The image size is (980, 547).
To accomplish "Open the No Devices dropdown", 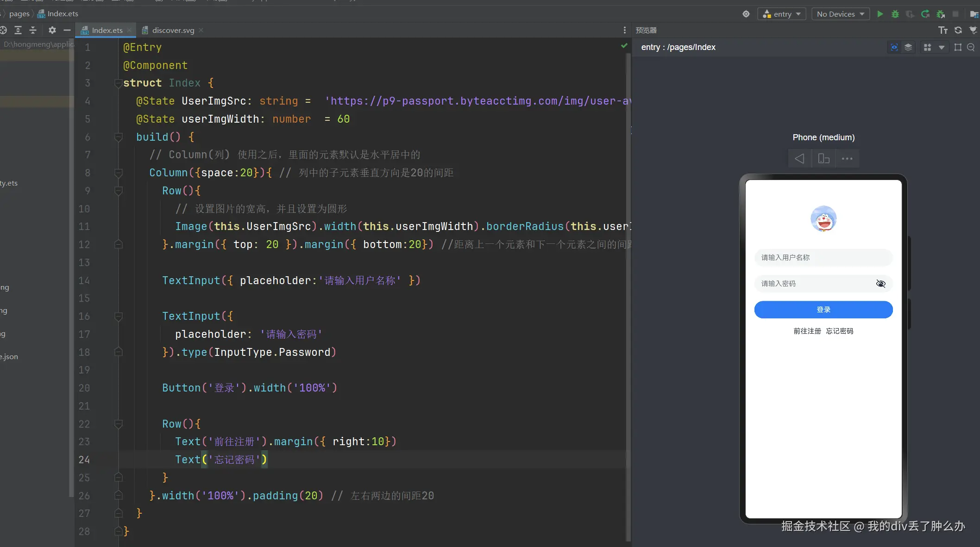I will (840, 14).
